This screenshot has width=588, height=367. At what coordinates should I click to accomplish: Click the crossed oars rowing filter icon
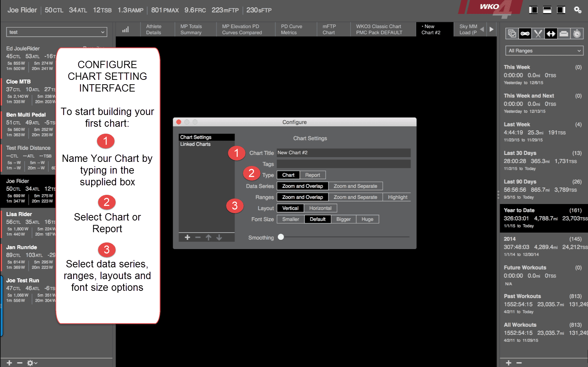point(538,34)
